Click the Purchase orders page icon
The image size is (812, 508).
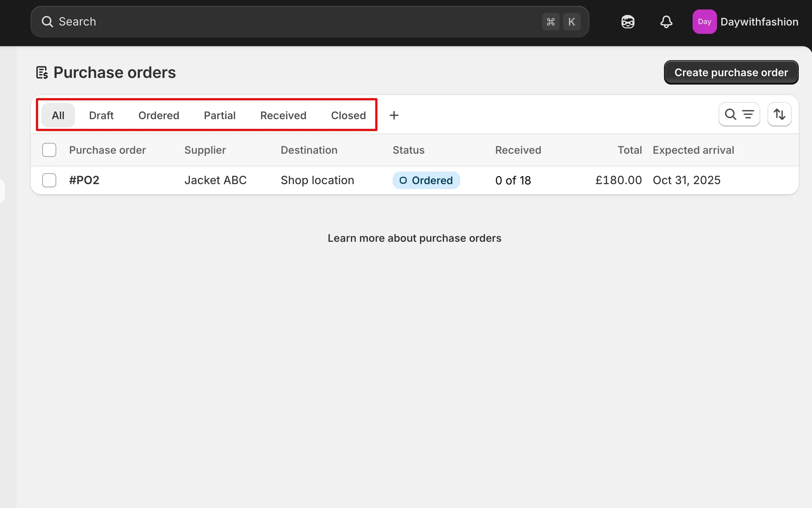[42, 73]
